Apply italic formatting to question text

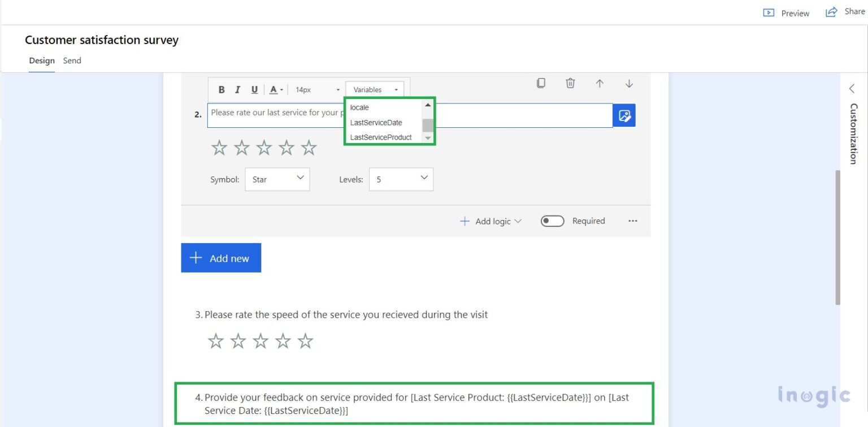[x=238, y=89]
